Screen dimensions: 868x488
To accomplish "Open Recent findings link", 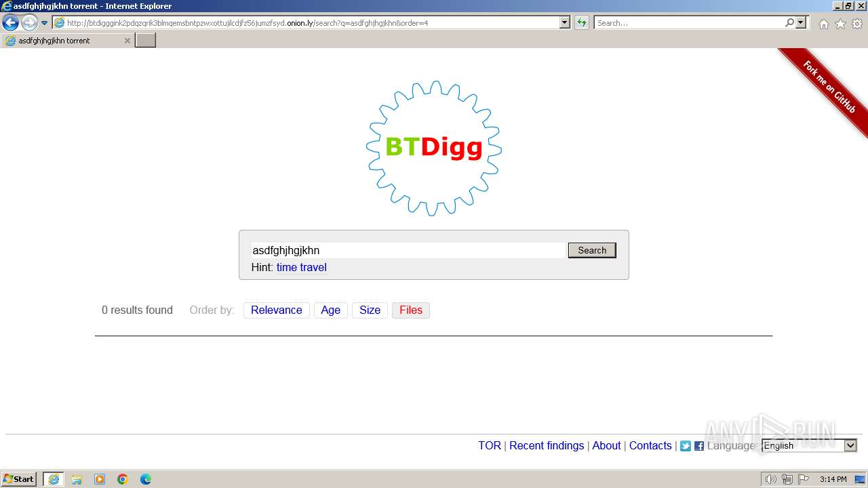I will [547, 445].
